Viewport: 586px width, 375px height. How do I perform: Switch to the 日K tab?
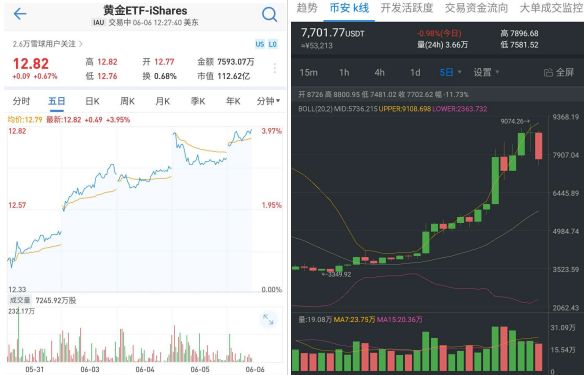coord(92,101)
